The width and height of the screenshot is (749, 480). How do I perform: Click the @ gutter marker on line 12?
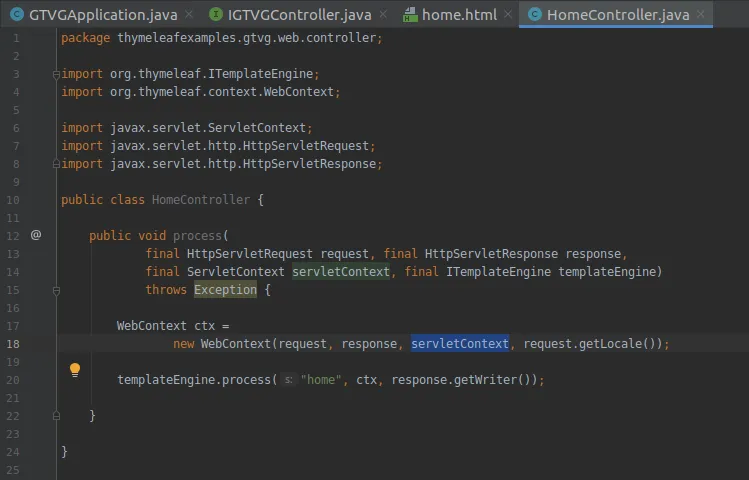pos(36,235)
